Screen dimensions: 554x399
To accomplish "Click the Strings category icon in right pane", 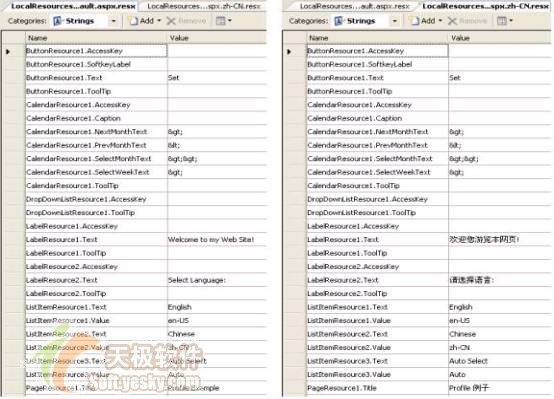I will click(x=338, y=21).
